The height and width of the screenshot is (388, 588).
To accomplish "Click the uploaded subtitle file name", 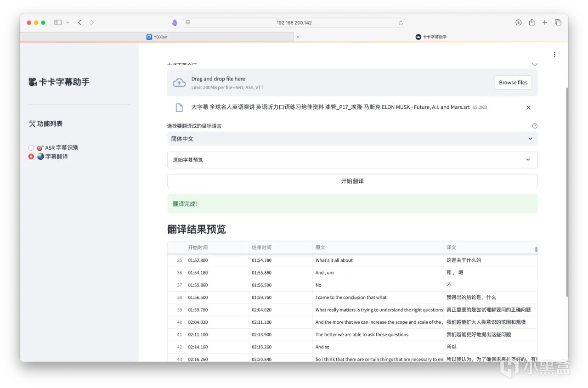I will (330, 107).
